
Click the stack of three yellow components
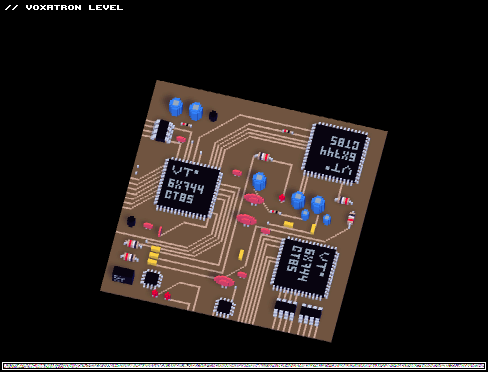(154, 256)
